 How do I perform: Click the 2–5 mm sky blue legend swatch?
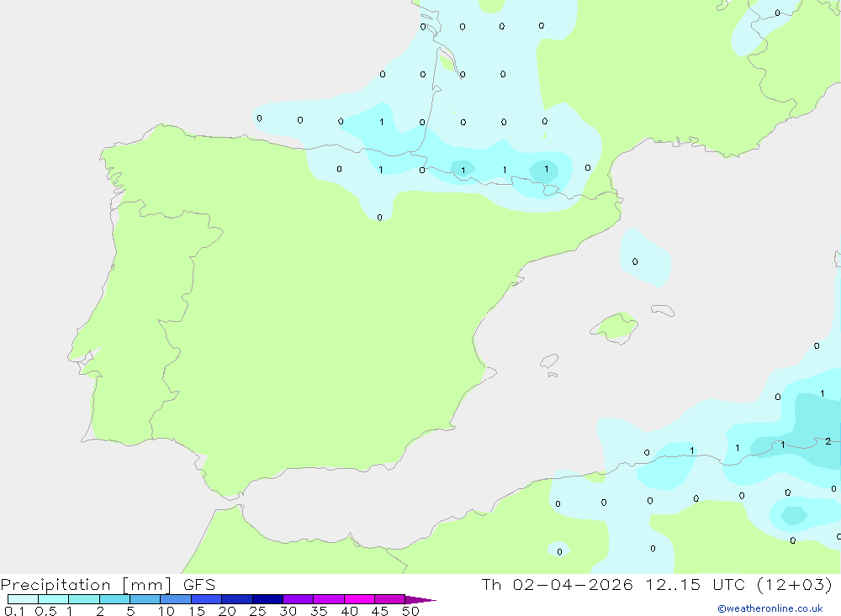tap(114, 599)
